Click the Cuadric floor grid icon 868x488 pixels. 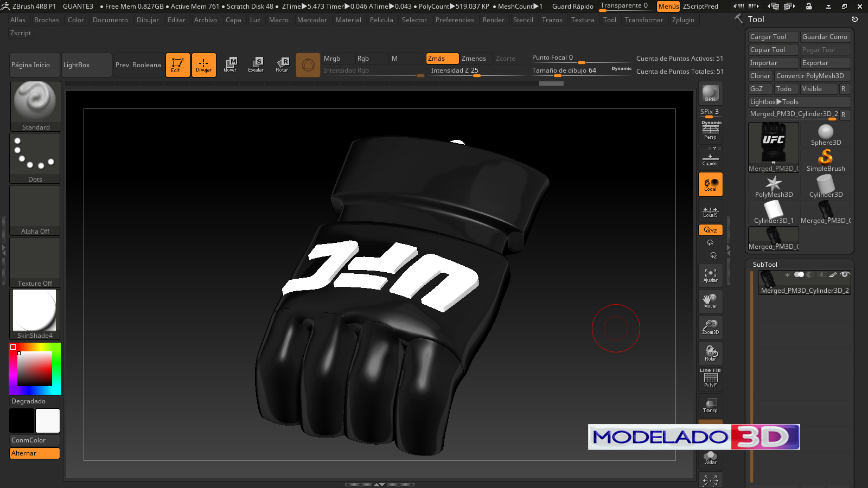click(x=711, y=158)
